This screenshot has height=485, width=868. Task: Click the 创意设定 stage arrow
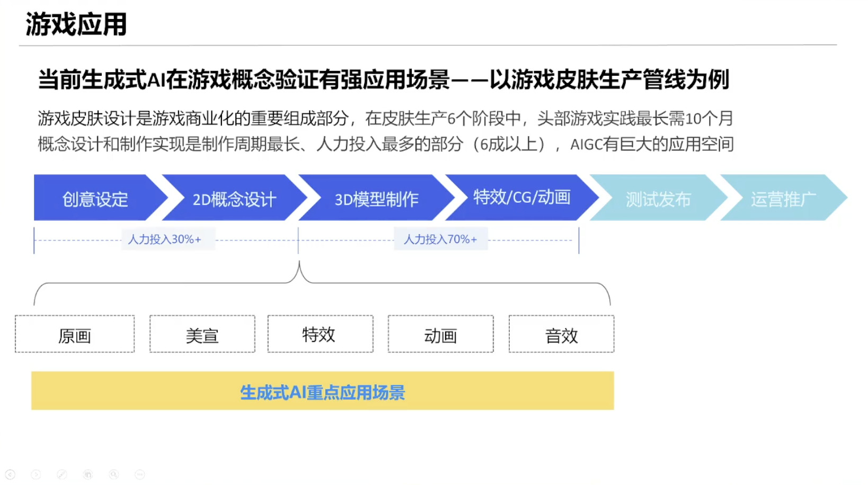[95, 199]
